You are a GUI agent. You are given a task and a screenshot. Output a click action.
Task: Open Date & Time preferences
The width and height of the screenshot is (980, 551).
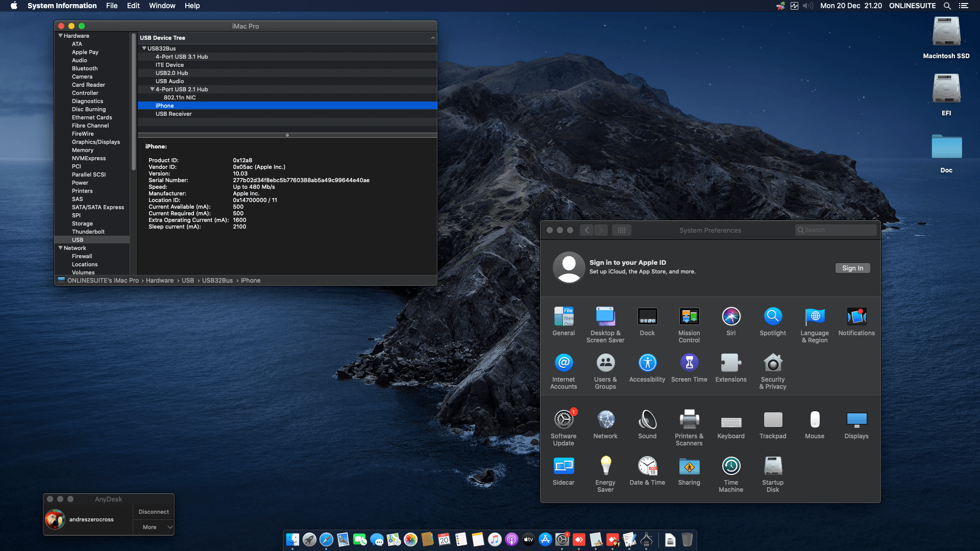click(647, 470)
